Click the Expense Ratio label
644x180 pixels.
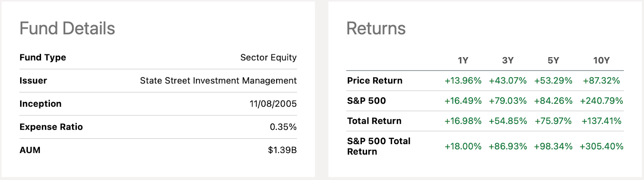point(51,127)
